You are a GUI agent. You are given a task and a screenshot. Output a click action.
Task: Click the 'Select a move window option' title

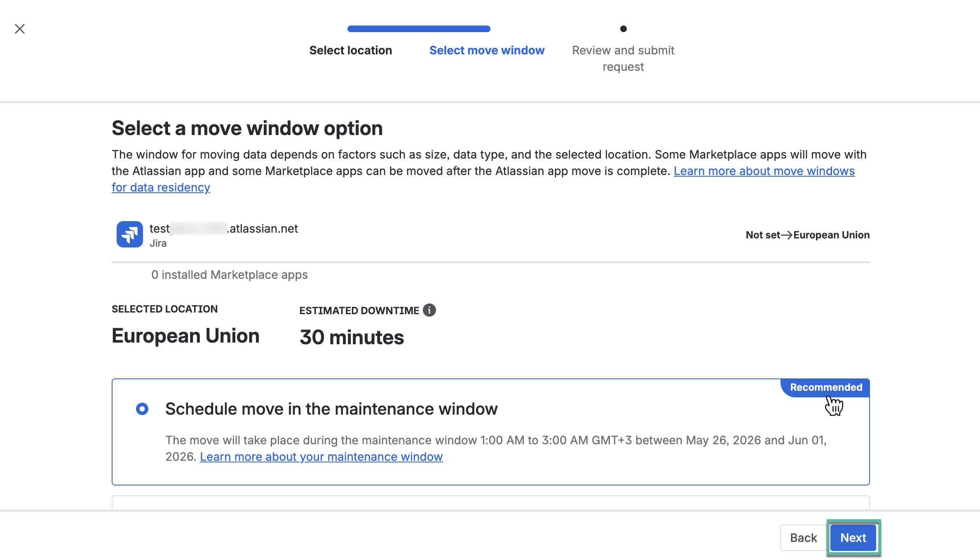pos(247,128)
